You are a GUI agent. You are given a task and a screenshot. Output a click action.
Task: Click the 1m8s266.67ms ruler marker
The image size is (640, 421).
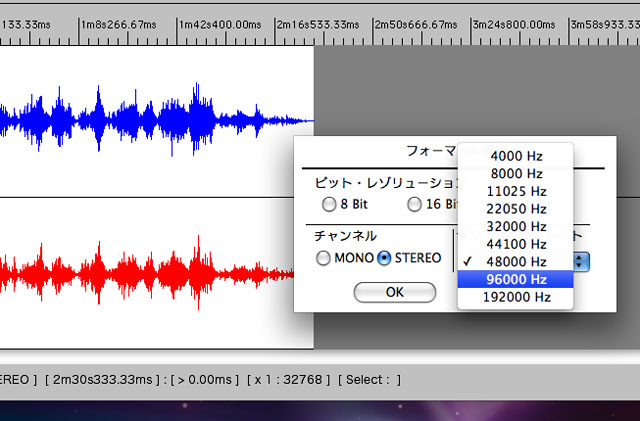pyautogui.click(x=119, y=25)
